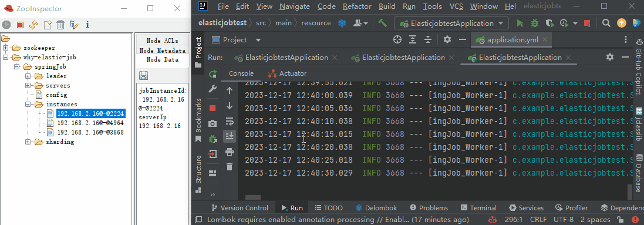This screenshot has width=644, height=225.
Task: Collapse the instances tree node
Action: [x=28, y=105]
